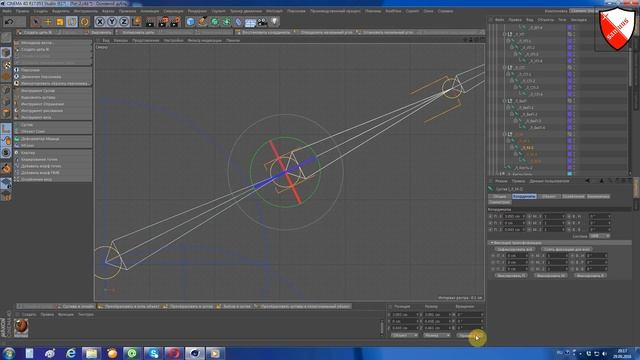Click the Apply button in Coordinate Manager
Image resolution: width=640 pixels, height=360 pixels.
[469, 335]
